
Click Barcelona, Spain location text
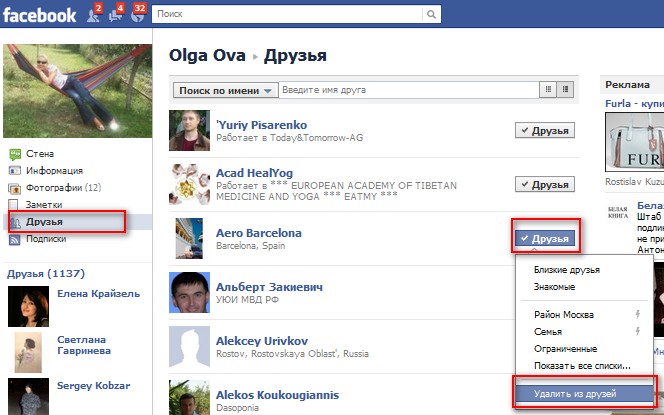coord(251,246)
